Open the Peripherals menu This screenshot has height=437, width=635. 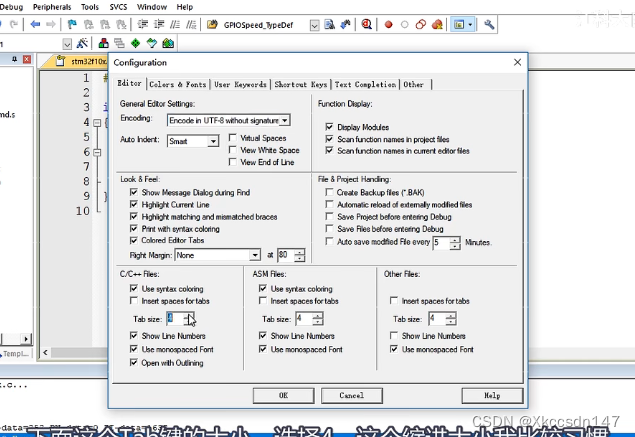pyautogui.click(x=52, y=7)
